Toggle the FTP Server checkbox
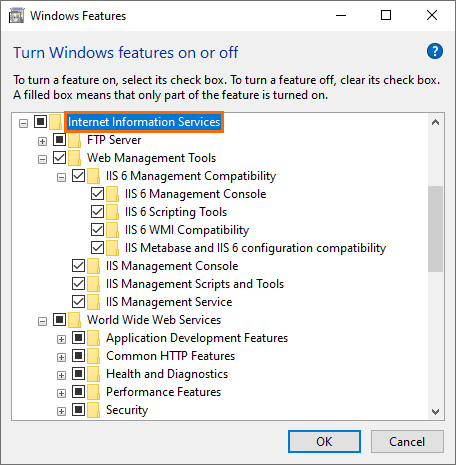The width and height of the screenshot is (456, 465). (x=59, y=140)
